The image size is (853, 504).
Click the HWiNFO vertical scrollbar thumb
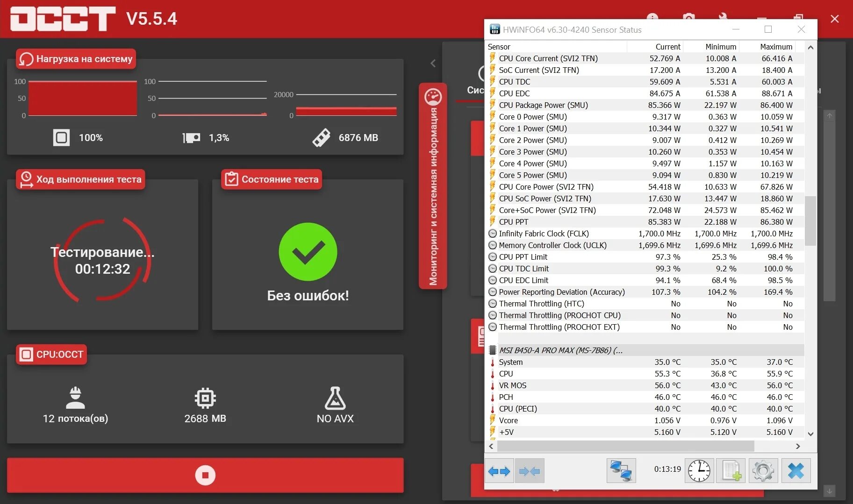[810, 220]
